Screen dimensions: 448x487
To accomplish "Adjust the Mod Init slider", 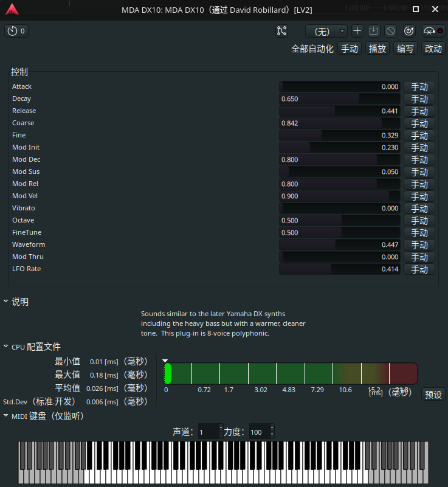I will [340, 147].
